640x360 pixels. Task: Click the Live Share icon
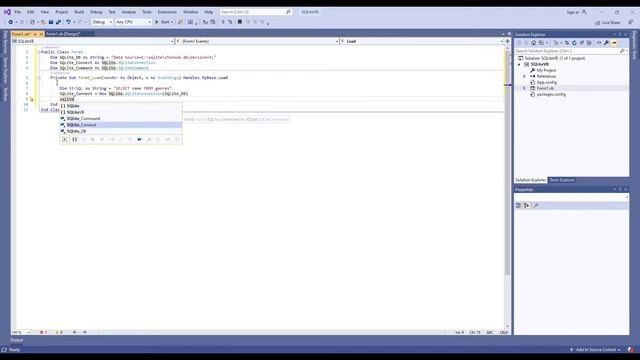pyautogui.click(x=598, y=22)
